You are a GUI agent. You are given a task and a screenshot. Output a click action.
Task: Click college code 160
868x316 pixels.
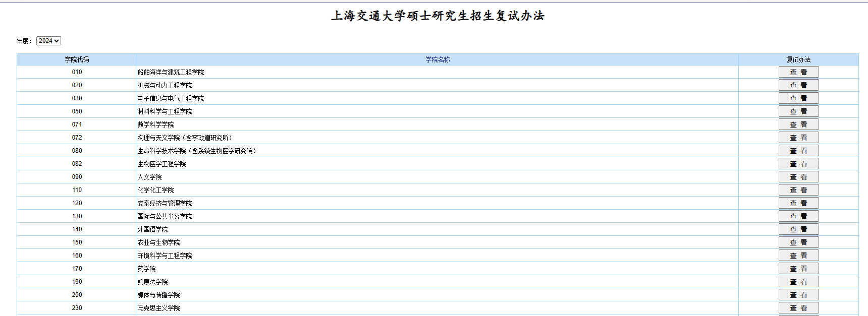pos(77,256)
